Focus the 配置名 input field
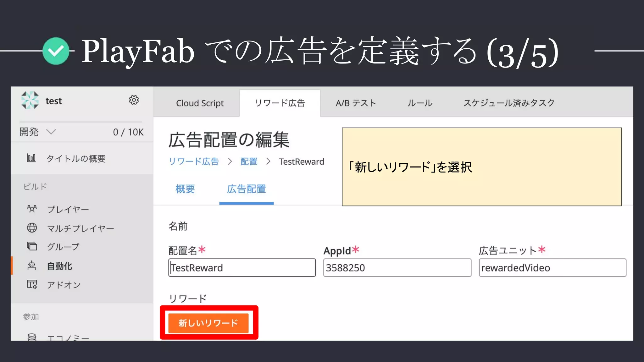This screenshot has height=362, width=644. [x=242, y=268]
